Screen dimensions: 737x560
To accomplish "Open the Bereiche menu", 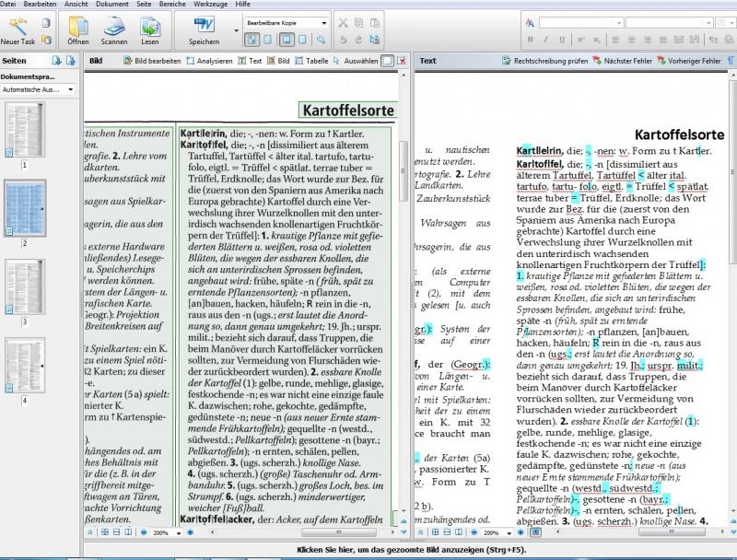I will point(172,4).
